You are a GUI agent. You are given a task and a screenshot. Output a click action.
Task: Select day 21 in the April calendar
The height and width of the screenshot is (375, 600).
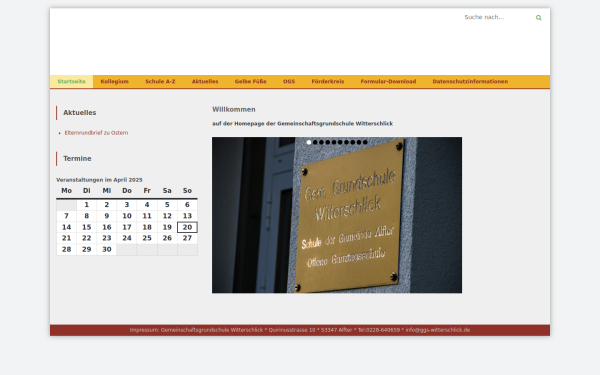pos(67,238)
